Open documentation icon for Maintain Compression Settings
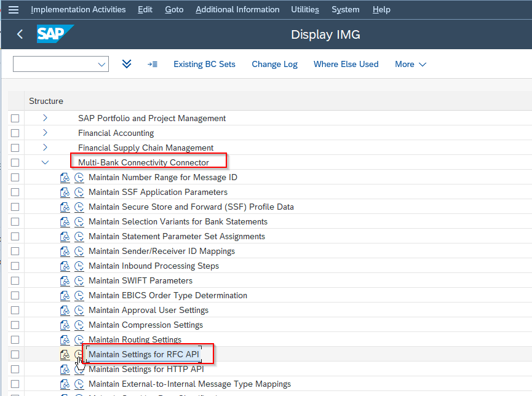This screenshot has width=532, height=396. (x=65, y=325)
